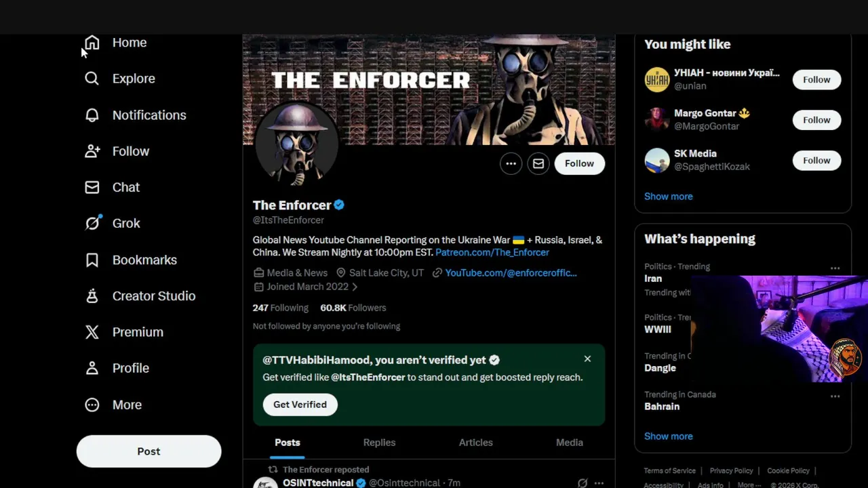Open the Patreon.com/The_Enforcer link
The image size is (868, 488).
492,252
